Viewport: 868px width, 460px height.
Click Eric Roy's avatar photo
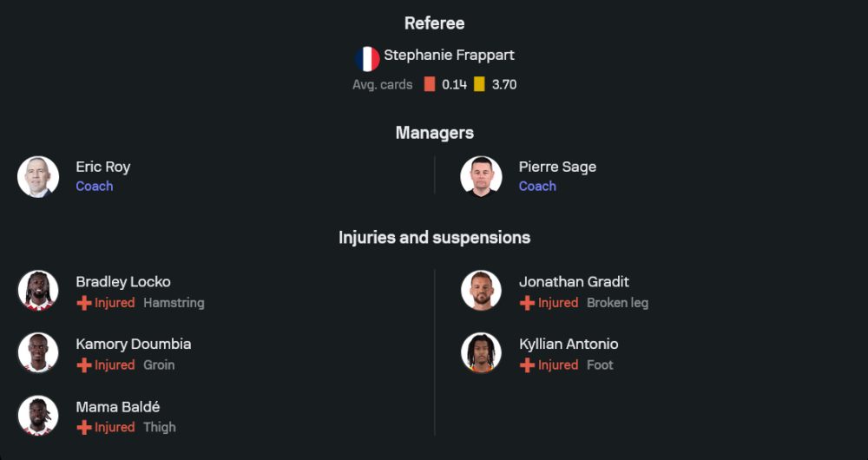38,176
